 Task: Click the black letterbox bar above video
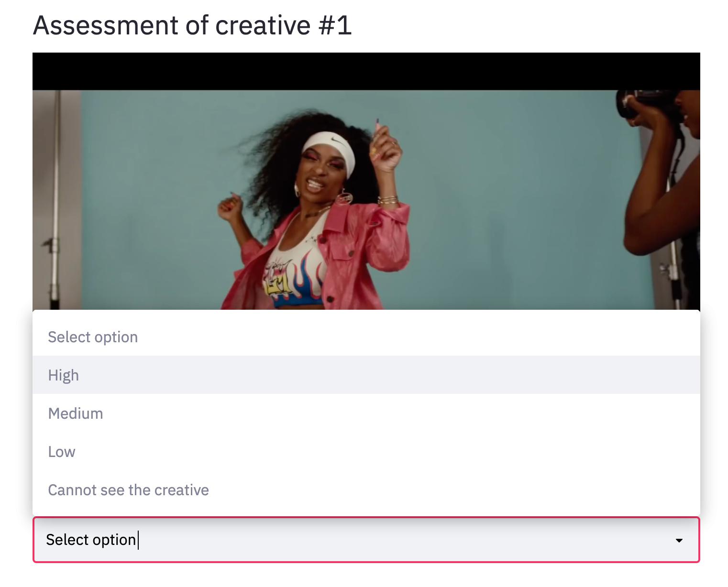[366, 71]
